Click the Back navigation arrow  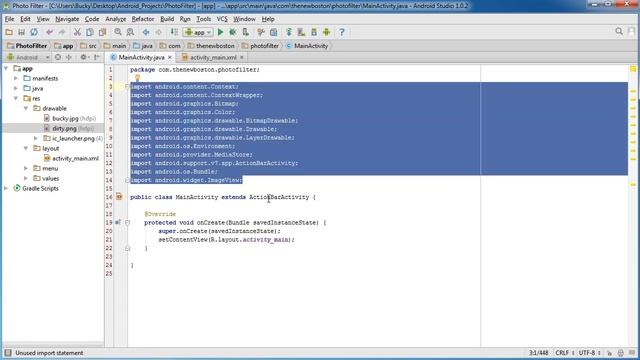(146, 32)
